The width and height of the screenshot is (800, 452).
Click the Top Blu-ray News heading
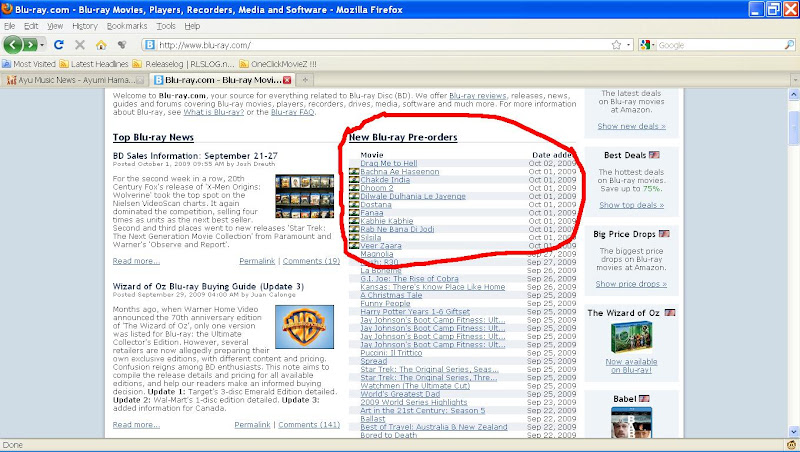point(153,137)
